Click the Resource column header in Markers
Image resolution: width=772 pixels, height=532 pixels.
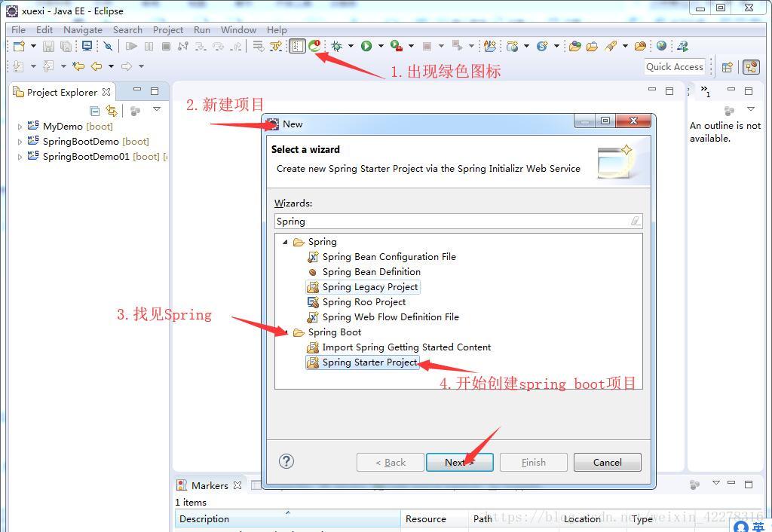pyautogui.click(x=433, y=519)
